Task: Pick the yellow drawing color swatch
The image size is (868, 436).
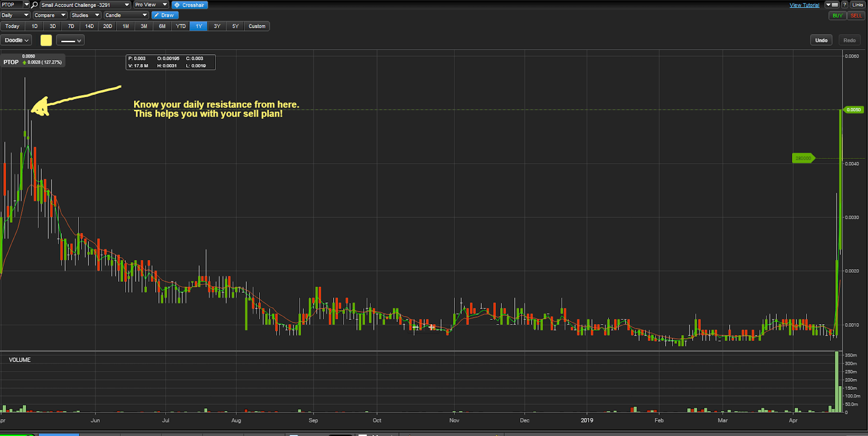Action: pos(46,40)
